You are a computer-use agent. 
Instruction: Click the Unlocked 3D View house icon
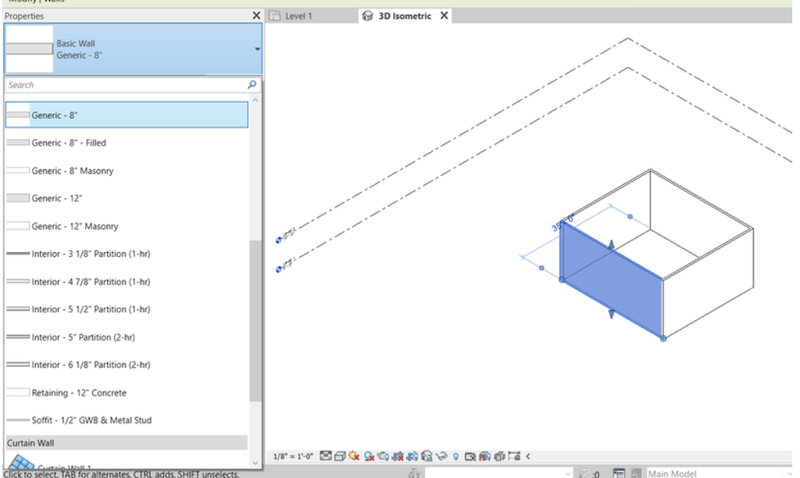[427, 456]
